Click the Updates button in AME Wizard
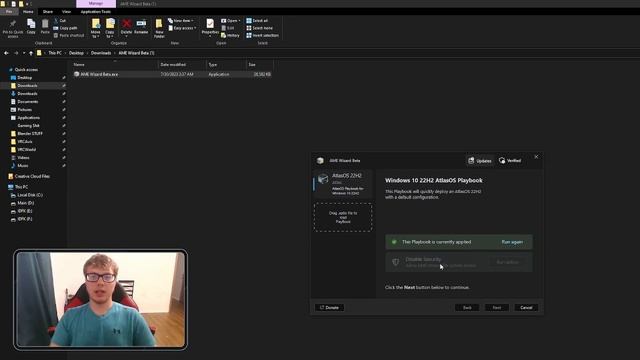The image size is (640, 360). pyautogui.click(x=480, y=161)
